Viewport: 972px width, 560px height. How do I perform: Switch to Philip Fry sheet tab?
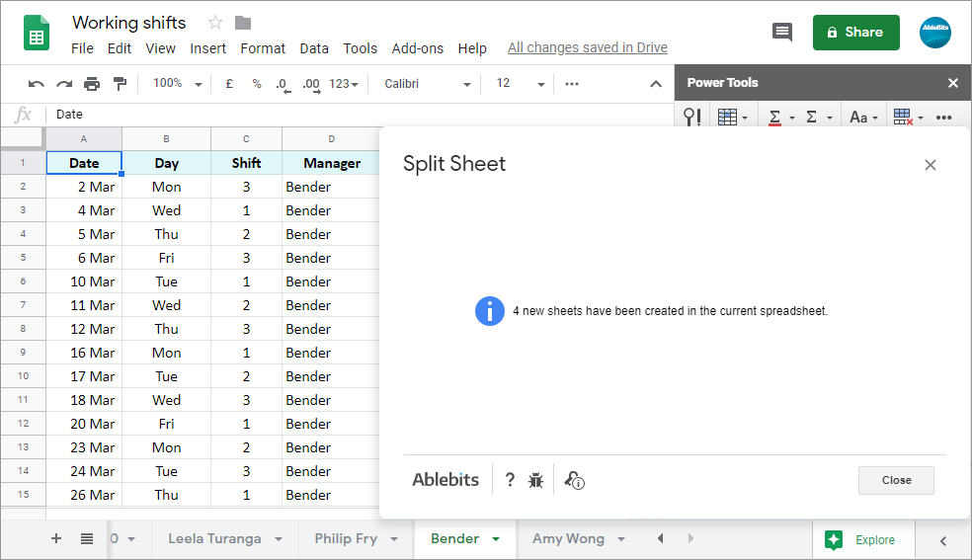[x=346, y=539]
